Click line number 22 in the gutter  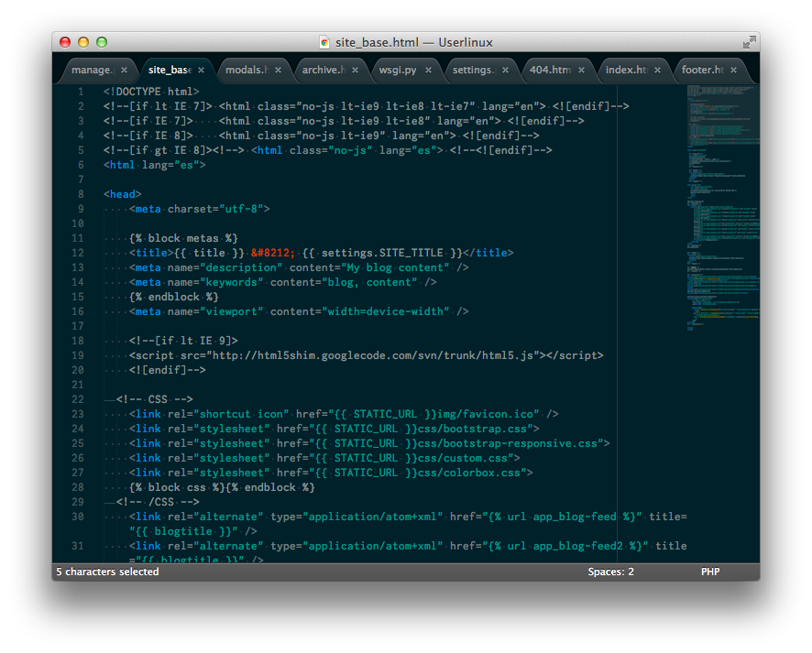coord(78,399)
